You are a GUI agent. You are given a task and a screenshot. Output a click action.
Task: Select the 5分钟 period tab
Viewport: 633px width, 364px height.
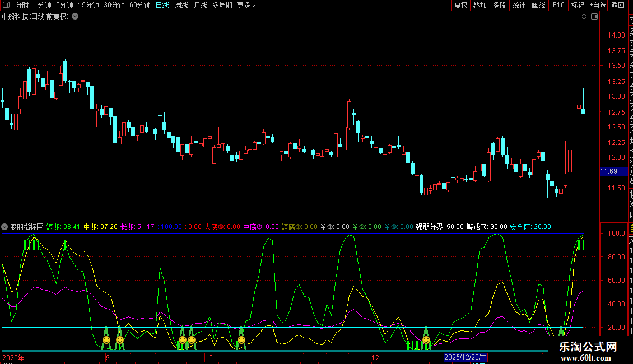tap(64, 5)
